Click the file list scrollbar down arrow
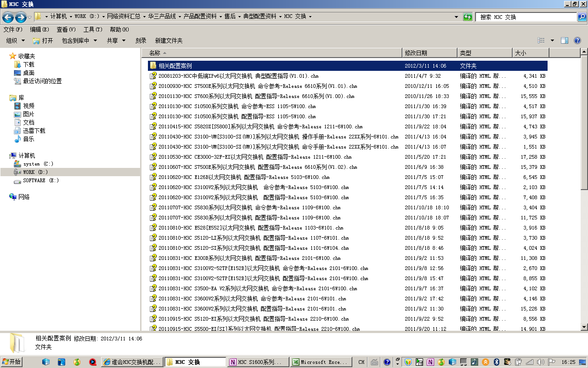This screenshot has height=368, width=588. click(x=584, y=327)
